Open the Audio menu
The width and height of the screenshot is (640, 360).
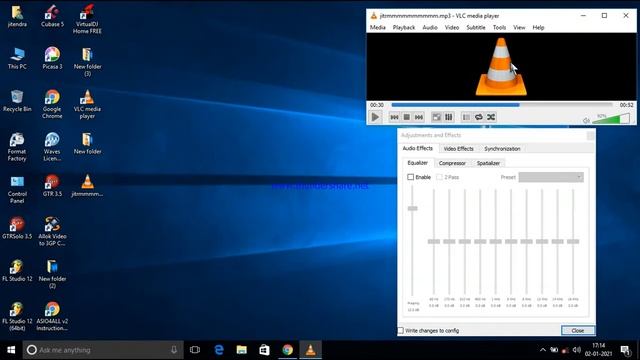coord(430,27)
